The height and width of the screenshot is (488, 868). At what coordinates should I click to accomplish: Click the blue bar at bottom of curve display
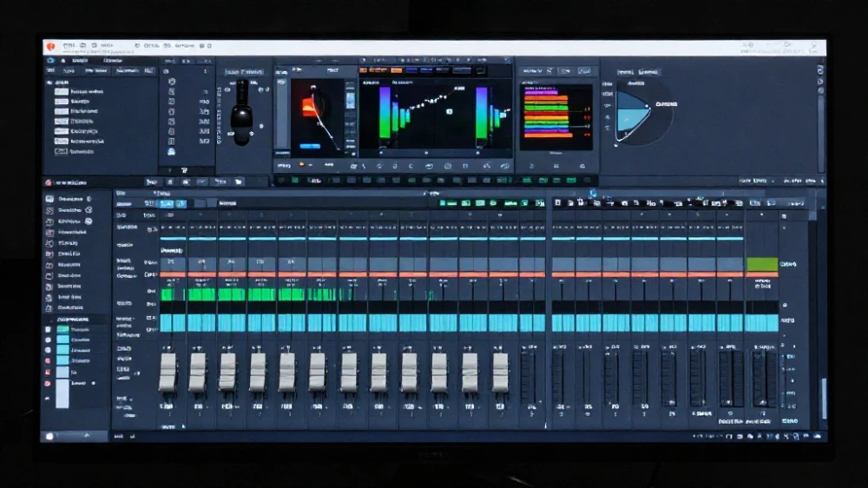[310, 146]
